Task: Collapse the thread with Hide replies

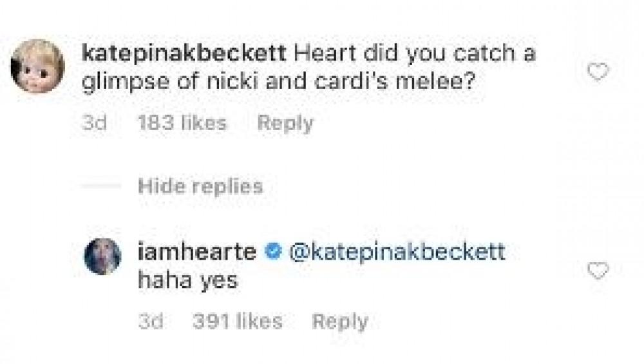Action: pyautogui.click(x=200, y=186)
